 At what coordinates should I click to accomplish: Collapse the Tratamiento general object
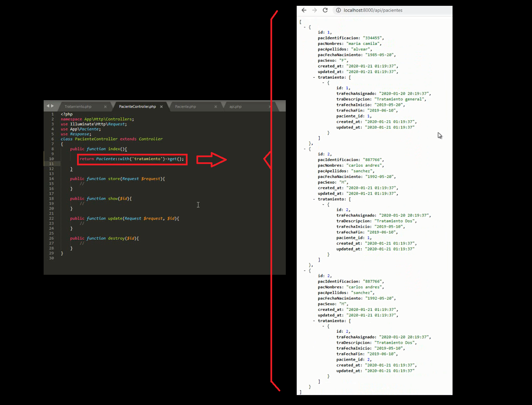[323, 82]
